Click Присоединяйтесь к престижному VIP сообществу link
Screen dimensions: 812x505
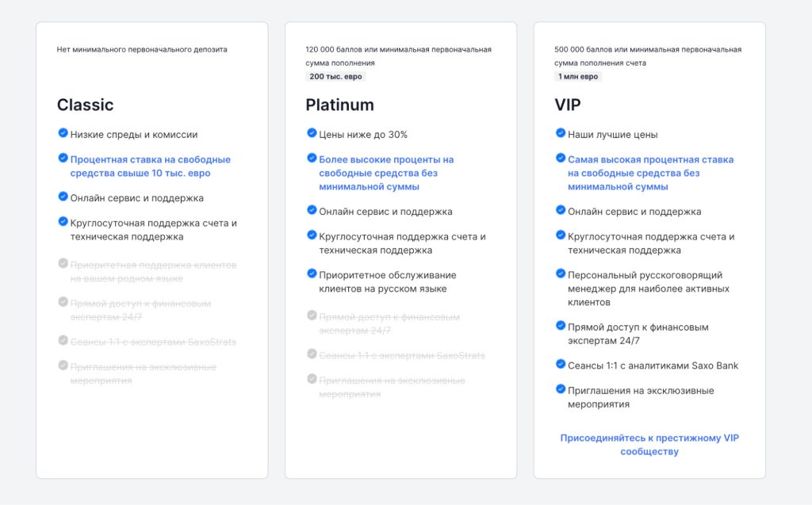click(649, 445)
